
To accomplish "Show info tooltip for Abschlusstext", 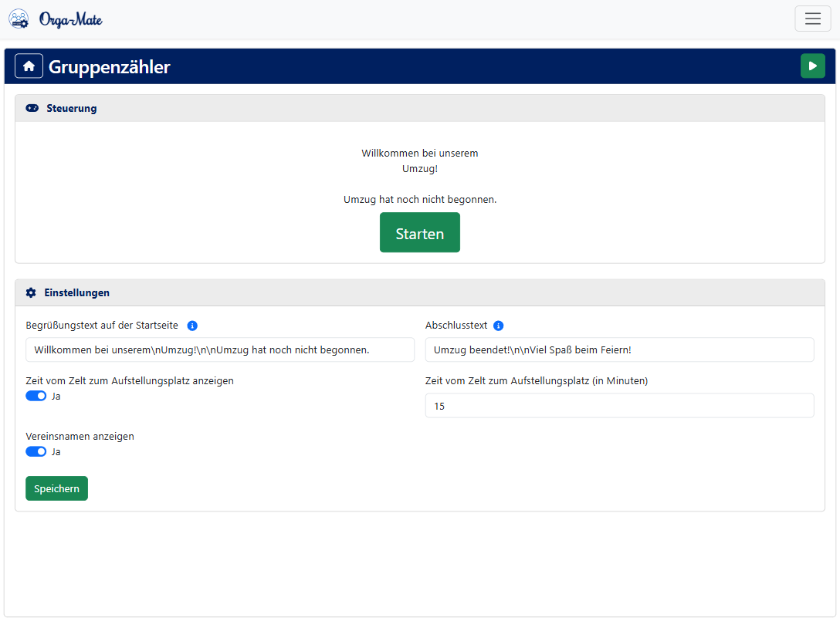I will pos(498,326).
